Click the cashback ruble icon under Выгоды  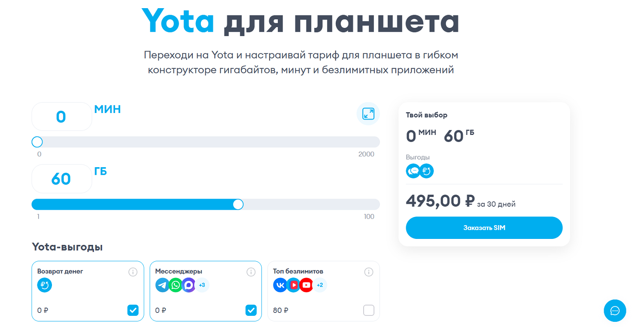(426, 171)
